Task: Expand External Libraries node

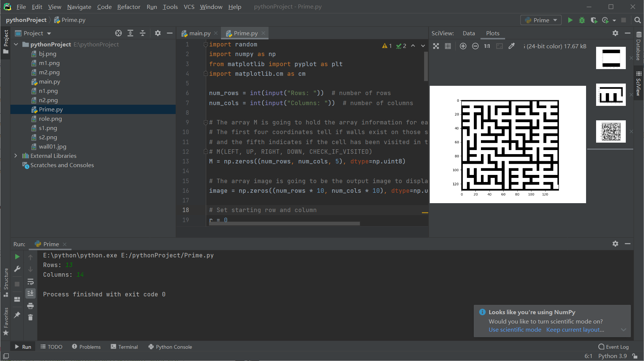Action: pyautogui.click(x=16, y=156)
